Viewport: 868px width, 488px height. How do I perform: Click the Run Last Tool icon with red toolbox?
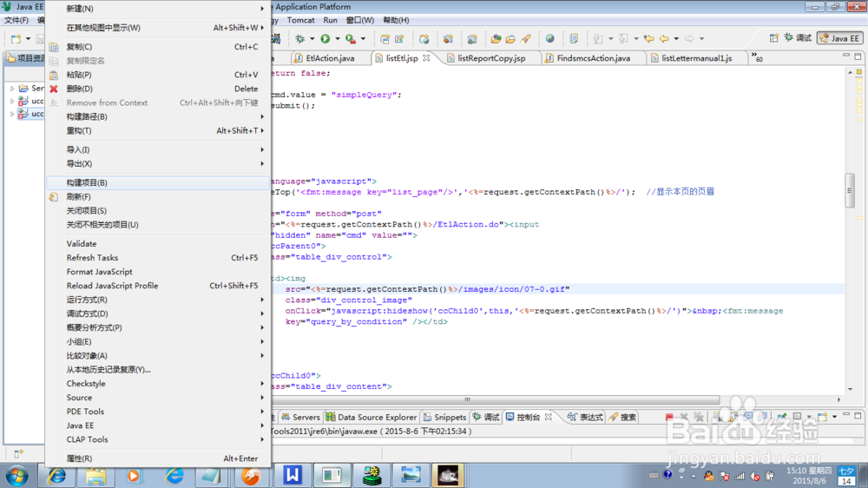[x=351, y=39]
